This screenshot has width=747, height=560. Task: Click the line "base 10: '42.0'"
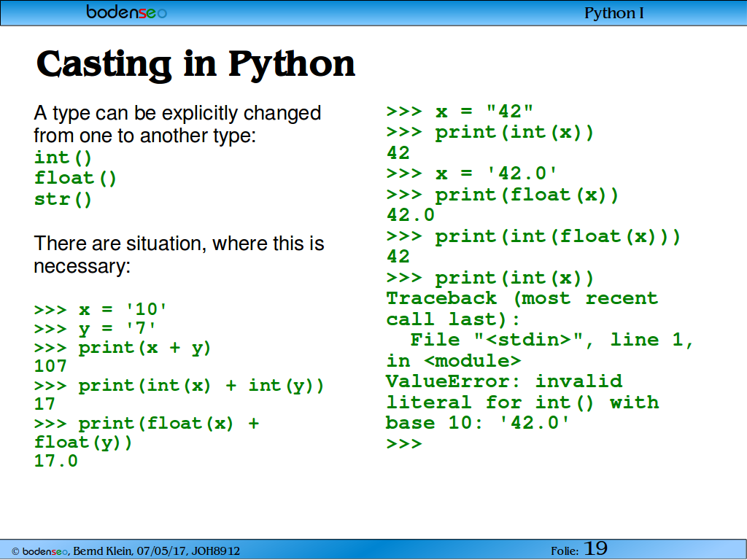[x=477, y=423]
